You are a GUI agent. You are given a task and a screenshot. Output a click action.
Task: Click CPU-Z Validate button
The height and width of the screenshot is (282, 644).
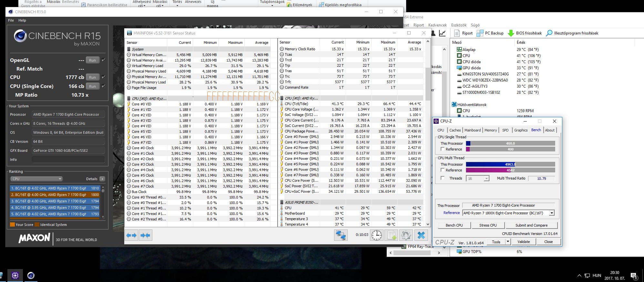pos(524,242)
